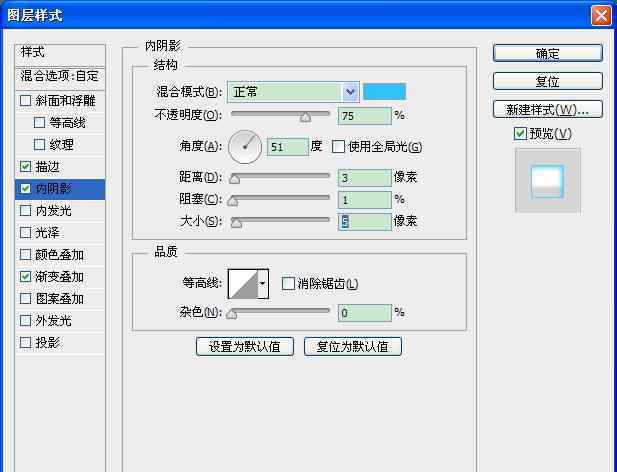Enable the 斜面和浮雕 checkbox

pos(26,101)
